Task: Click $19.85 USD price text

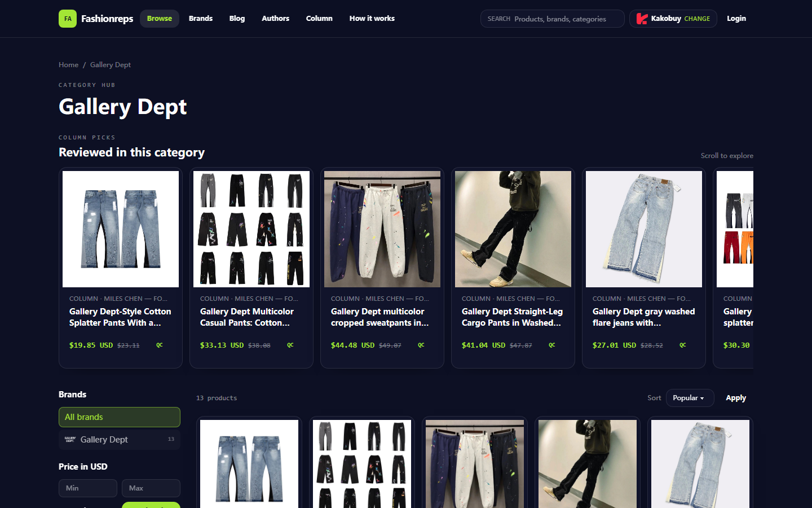Action: (91, 345)
